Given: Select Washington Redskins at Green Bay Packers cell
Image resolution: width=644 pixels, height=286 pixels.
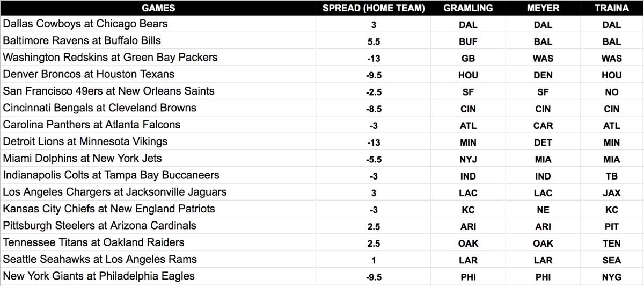Looking at the screenshot, I should pos(111,58).
